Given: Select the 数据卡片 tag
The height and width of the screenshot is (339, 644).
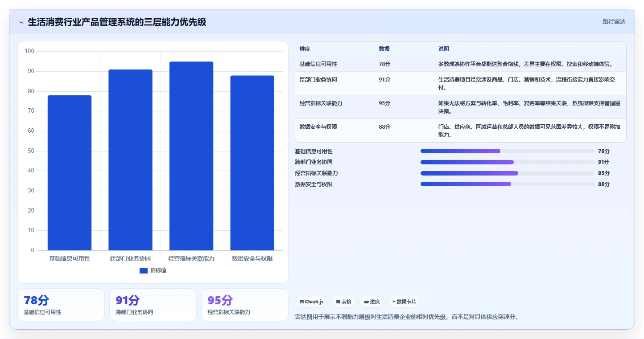Looking at the screenshot, I should coord(404,302).
